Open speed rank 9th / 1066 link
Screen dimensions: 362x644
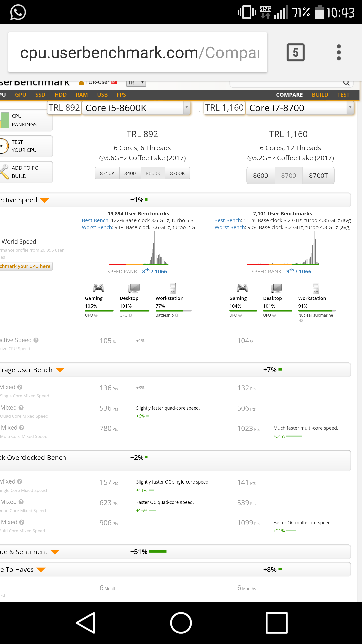(299, 271)
